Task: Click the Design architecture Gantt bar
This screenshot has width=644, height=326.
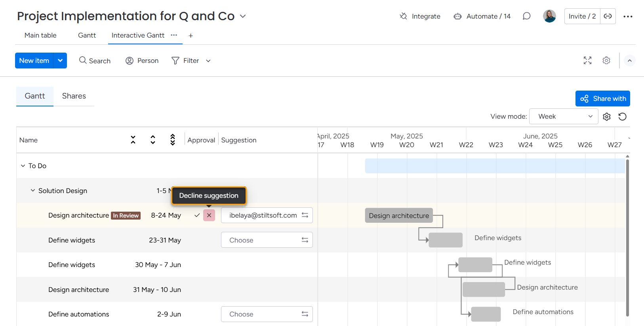Action: tap(398, 216)
